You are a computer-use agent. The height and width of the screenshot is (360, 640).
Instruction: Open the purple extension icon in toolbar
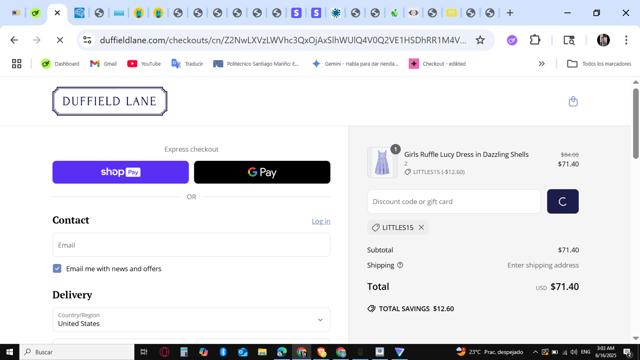tap(512, 40)
